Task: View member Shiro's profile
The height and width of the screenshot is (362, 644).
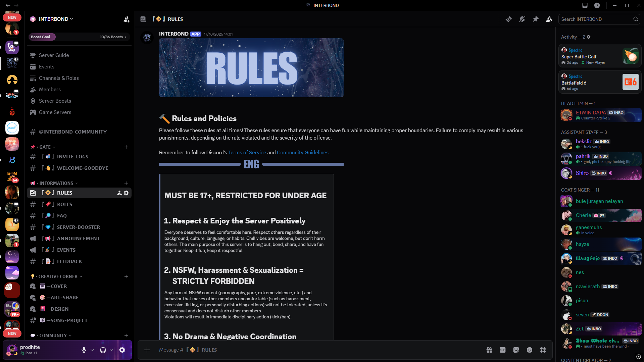Action: (x=600, y=173)
